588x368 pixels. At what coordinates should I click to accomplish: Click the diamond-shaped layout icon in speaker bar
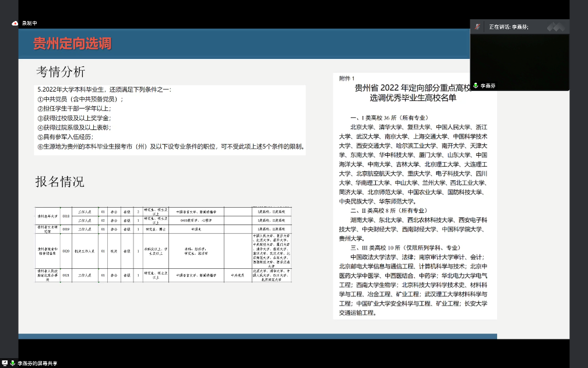pyautogui.click(x=556, y=27)
